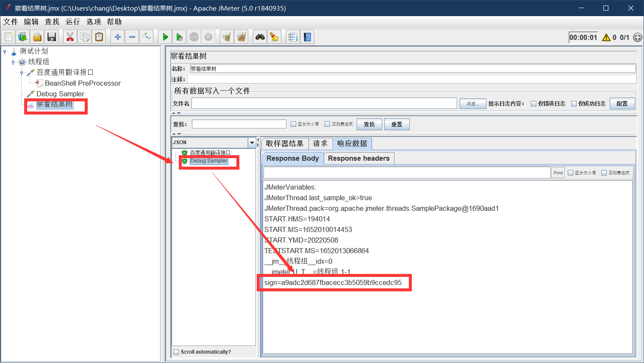The image size is (644, 363).
Task: Click the 配置 button
Action: (x=622, y=103)
